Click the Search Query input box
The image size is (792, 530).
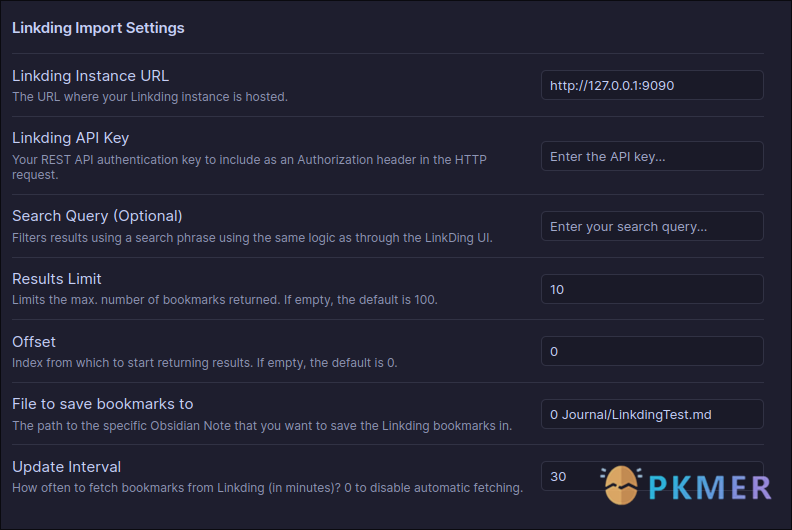(652, 226)
